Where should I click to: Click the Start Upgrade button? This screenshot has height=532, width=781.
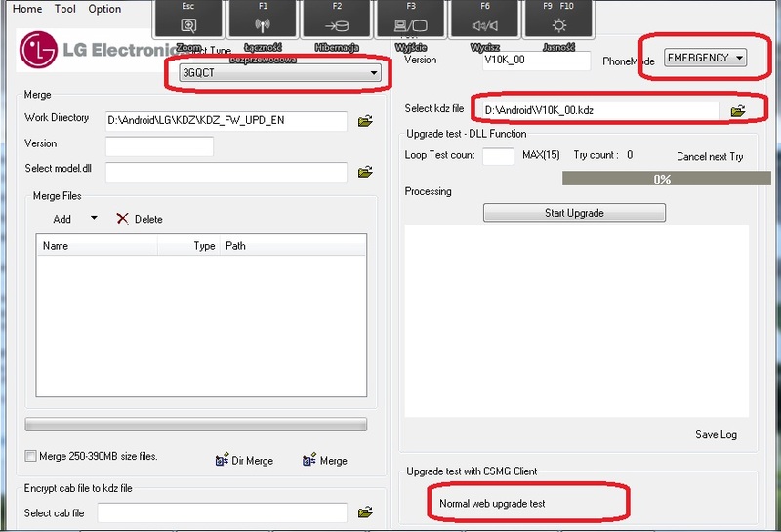[x=574, y=213]
